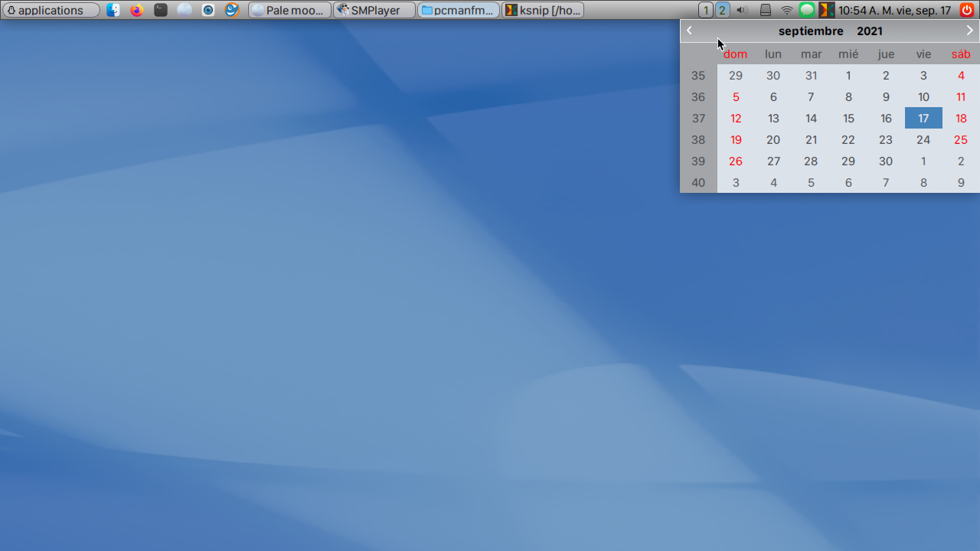Image resolution: width=980 pixels, height=551 pixels.
Task: Switch to workspace 2
Action: point(722,10)
